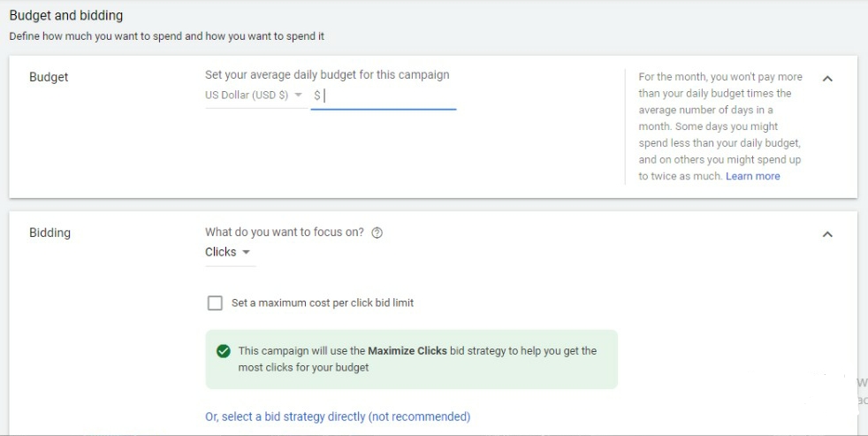Image resolution: width=868 pixels, height=436 pixels.
Task: Click the green checkmark icon in the notice
Action: [x=224, y=351]
